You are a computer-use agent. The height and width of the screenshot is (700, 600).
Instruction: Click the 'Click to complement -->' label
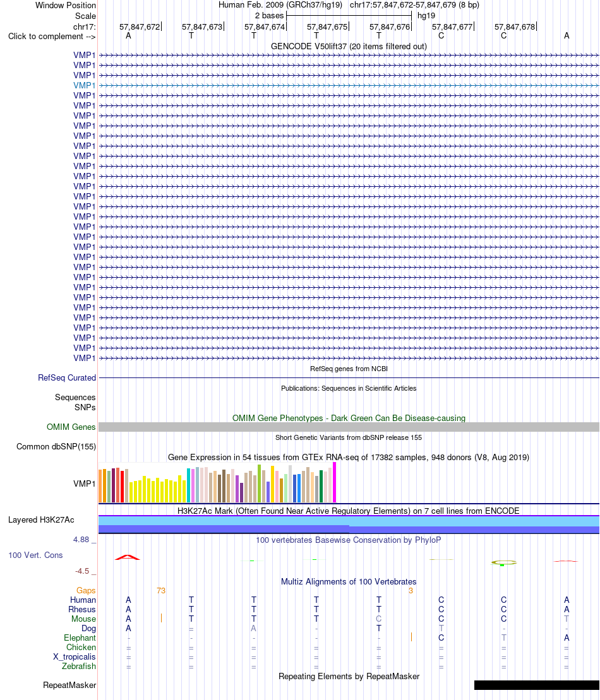(x=52, y=36)
